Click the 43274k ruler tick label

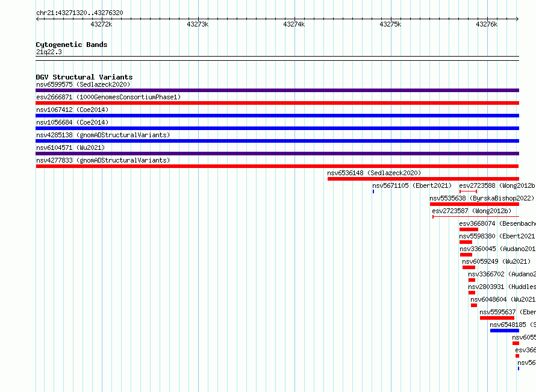pyautogui.click(x=294, y=24)
